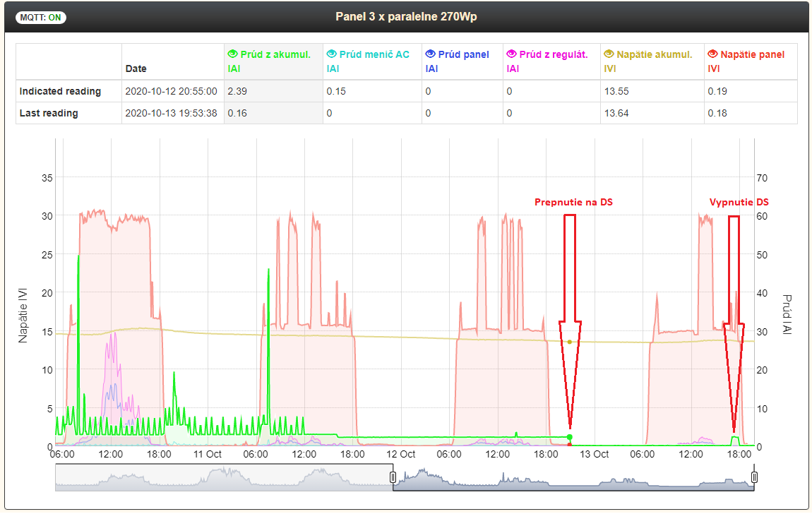The image size is (812, 514).
Task: Click the date 2020-10-12 20:55:00
Action: (x=172, y=91)
